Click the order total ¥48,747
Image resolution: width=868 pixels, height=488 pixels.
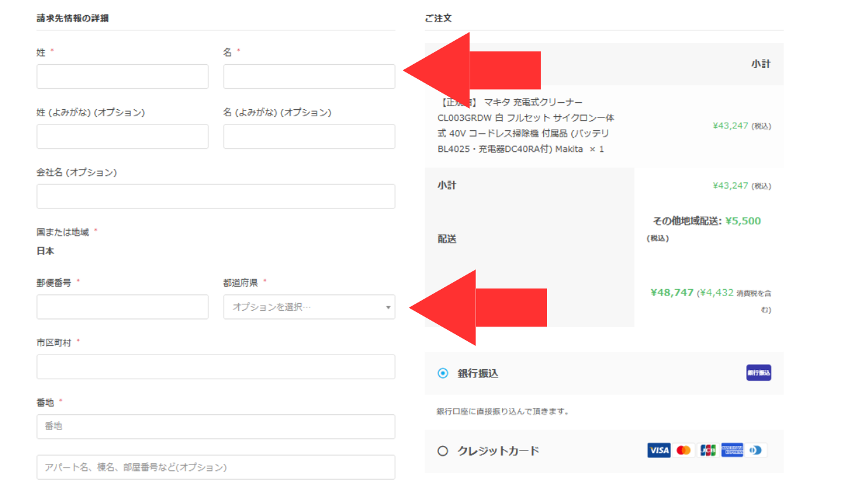[x=672, y=293]
